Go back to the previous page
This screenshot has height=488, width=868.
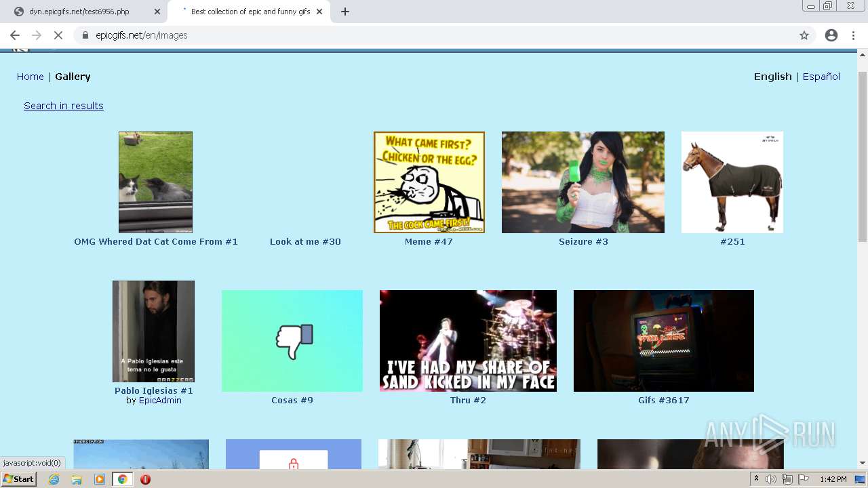[15, 35]
